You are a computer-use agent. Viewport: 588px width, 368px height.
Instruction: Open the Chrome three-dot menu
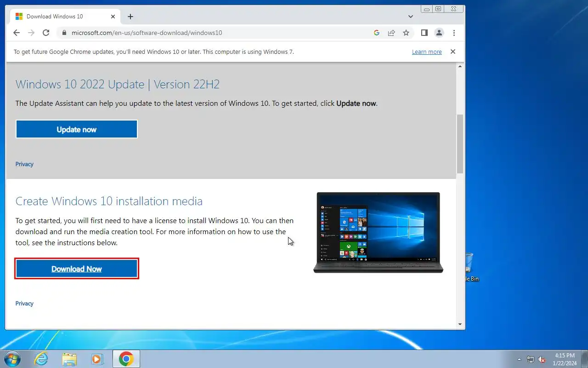coord(454,33)
